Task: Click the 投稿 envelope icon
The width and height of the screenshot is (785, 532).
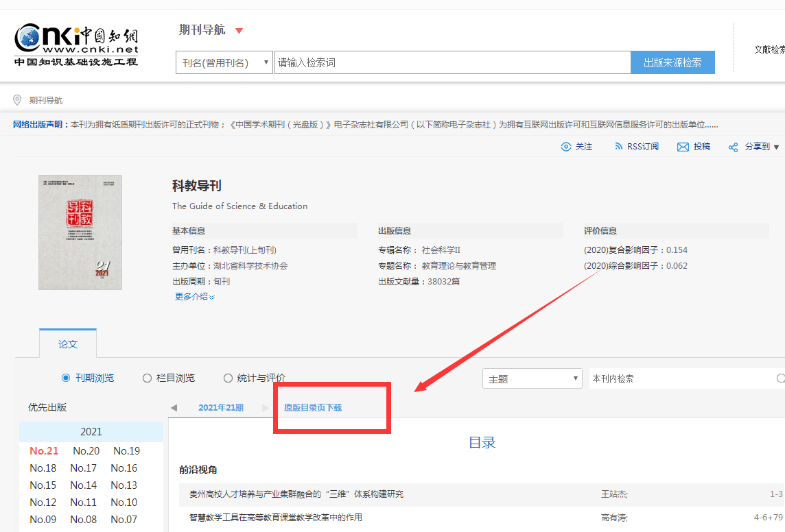Action: point(683,147)
